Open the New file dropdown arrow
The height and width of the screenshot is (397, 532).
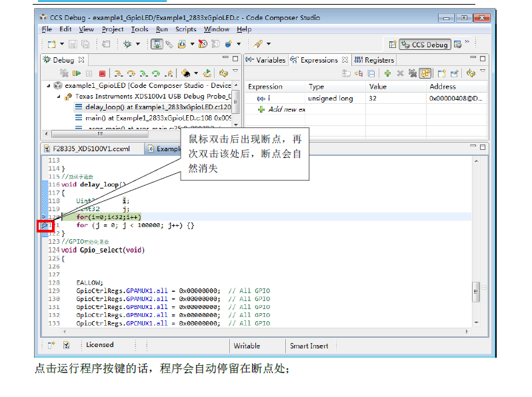(x=62, y=44)
